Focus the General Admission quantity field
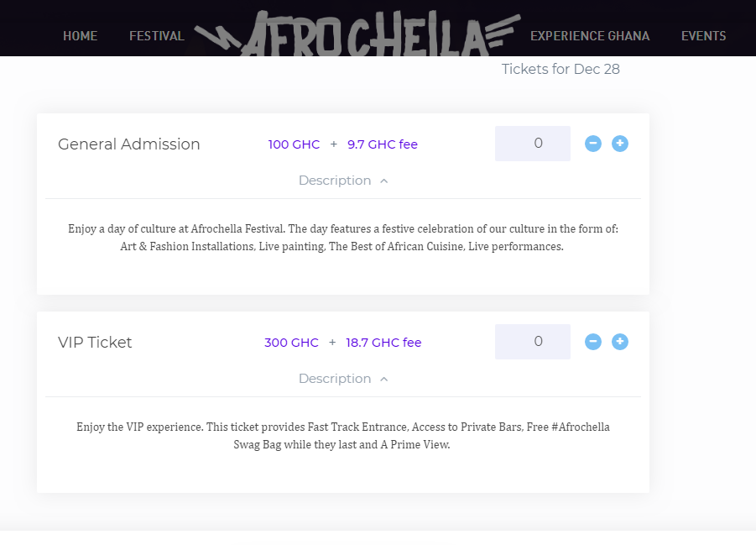 [533, 144]
